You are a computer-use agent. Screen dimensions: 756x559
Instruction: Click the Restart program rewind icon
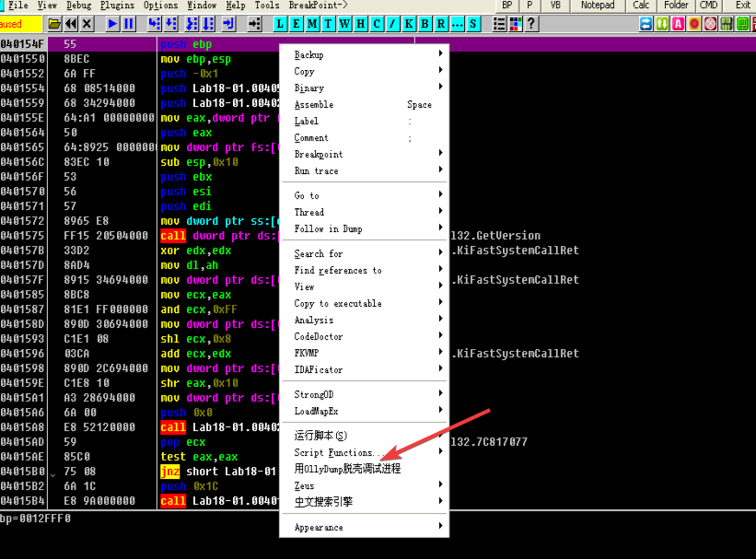point(71,24)
